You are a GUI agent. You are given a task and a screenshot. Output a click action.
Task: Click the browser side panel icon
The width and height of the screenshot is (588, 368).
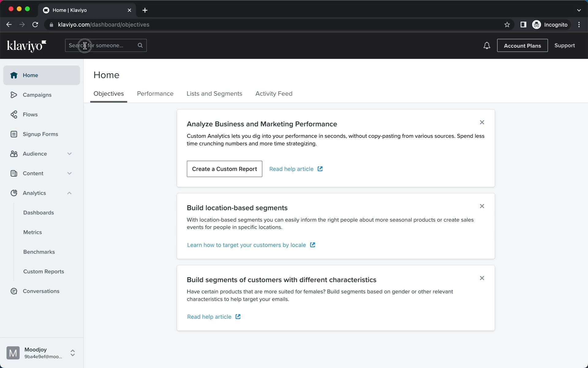tap(523, 25)
